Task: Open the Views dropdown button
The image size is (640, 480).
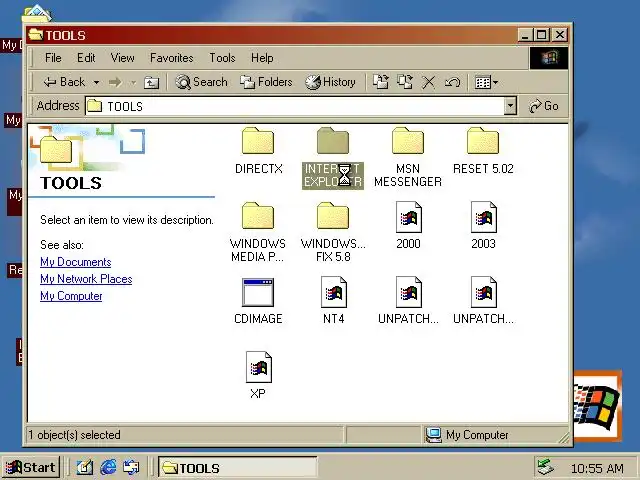Action: (x=487, y=82)
